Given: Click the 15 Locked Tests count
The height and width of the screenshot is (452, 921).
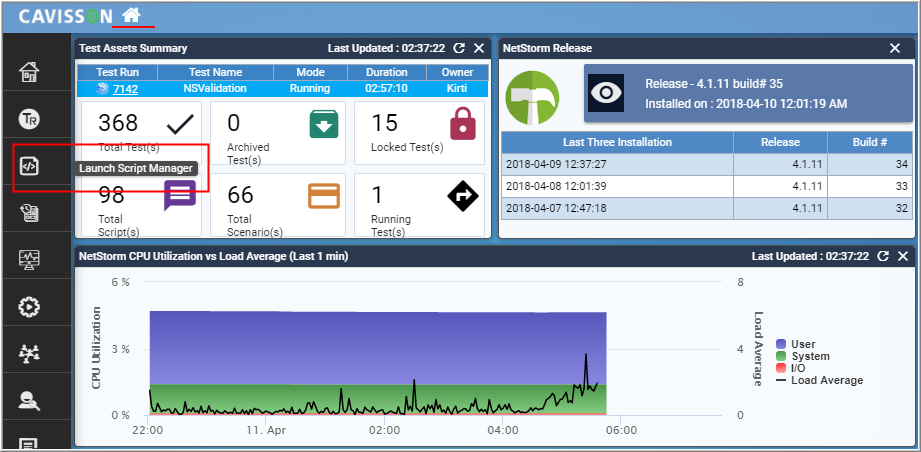Looking at the screenshot, I should pos(384,123).
